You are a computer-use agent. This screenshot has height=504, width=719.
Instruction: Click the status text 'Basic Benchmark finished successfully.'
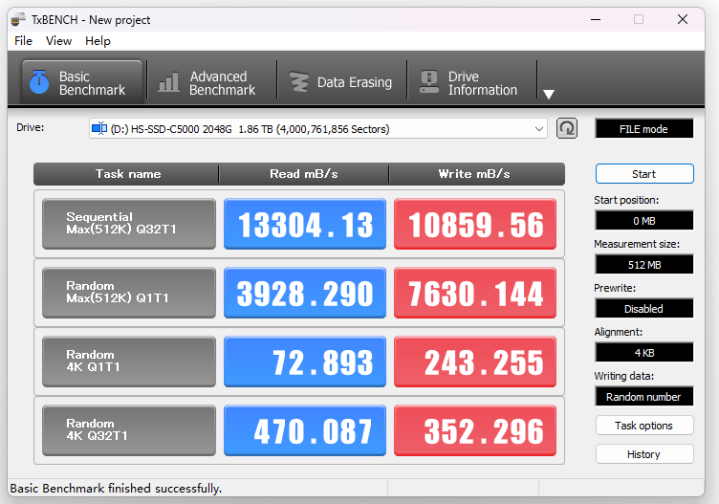(x=116, y=488)
